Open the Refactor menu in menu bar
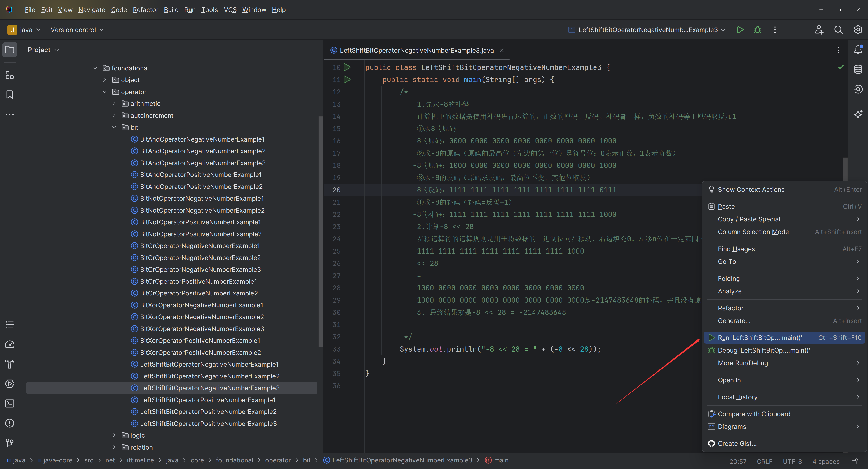The image size is (868, 469). click(x=145, y=10)
